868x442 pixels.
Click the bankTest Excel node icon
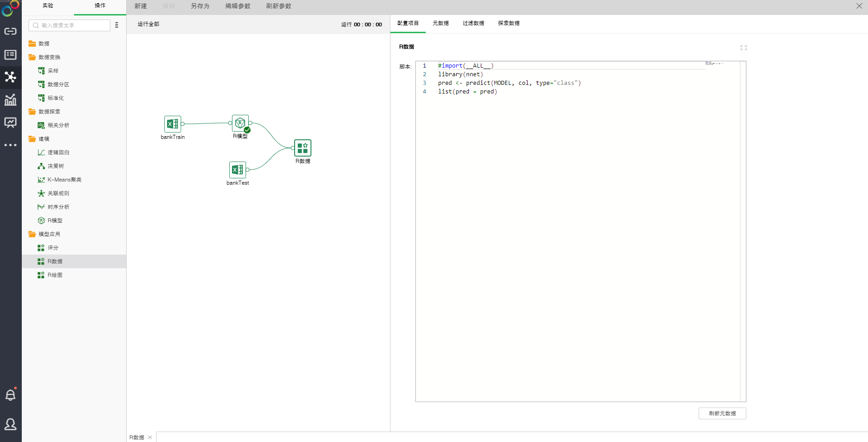tap(237, 170)
